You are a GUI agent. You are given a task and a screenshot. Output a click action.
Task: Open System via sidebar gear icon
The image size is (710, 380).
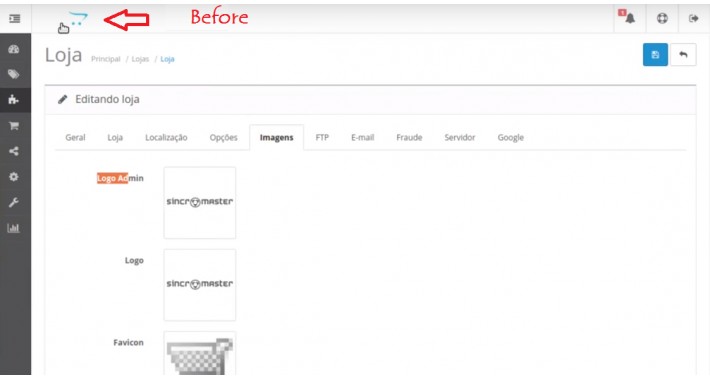tap(14, 177)
